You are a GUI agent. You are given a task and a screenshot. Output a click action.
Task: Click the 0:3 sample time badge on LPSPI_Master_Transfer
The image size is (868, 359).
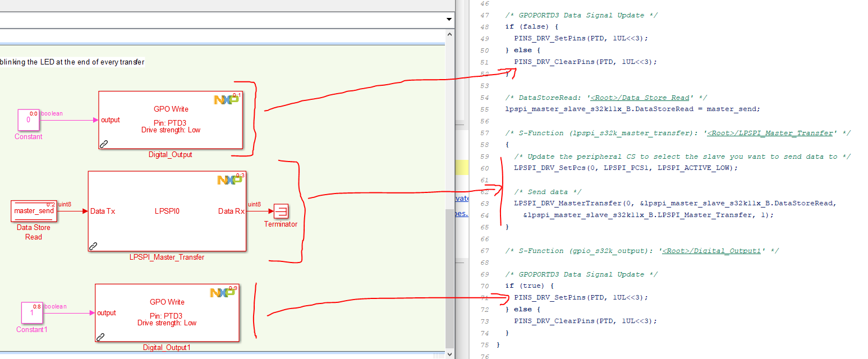(239, 174)
